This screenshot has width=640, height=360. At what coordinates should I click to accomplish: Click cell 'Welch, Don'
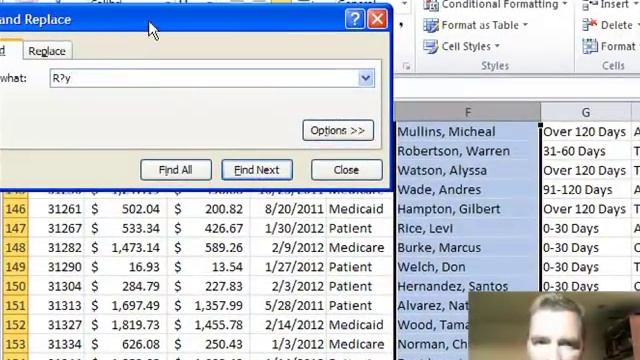468,267
